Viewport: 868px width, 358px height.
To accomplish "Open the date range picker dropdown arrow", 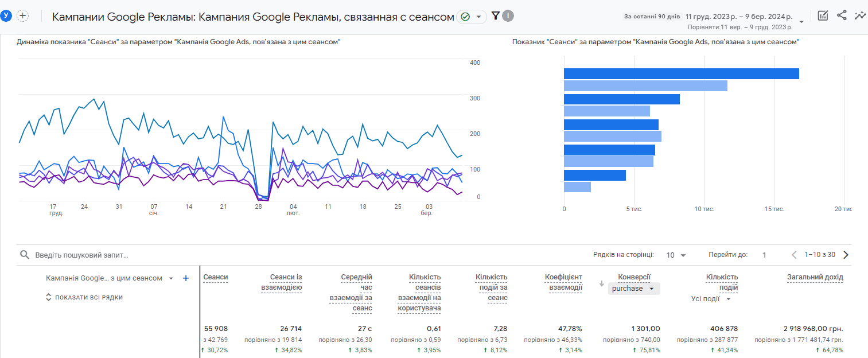I will point(801,22).
